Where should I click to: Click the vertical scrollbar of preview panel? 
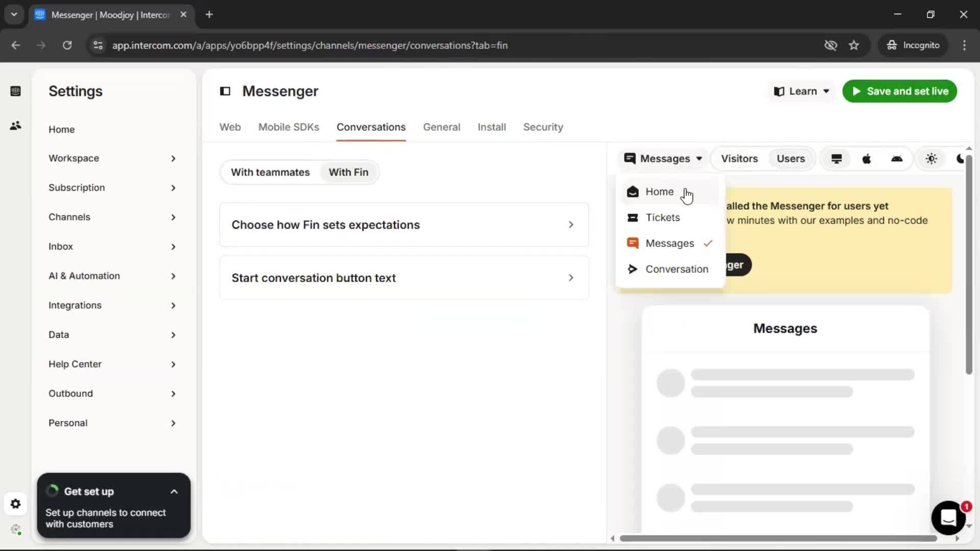(x=969, y=265)
